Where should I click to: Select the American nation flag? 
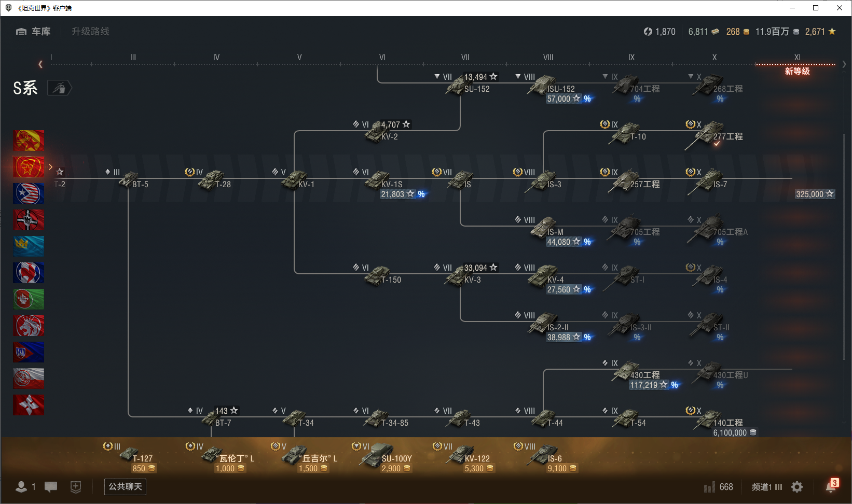point(29,193)
